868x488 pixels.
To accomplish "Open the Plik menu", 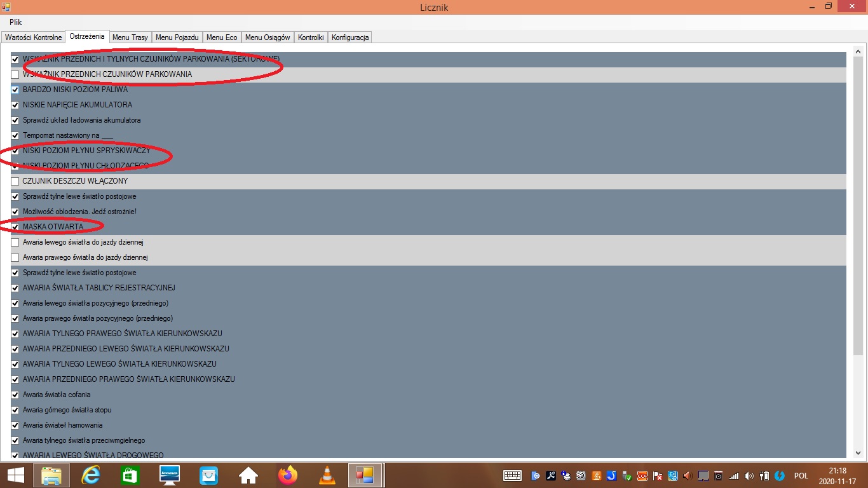I will [16, 22].
